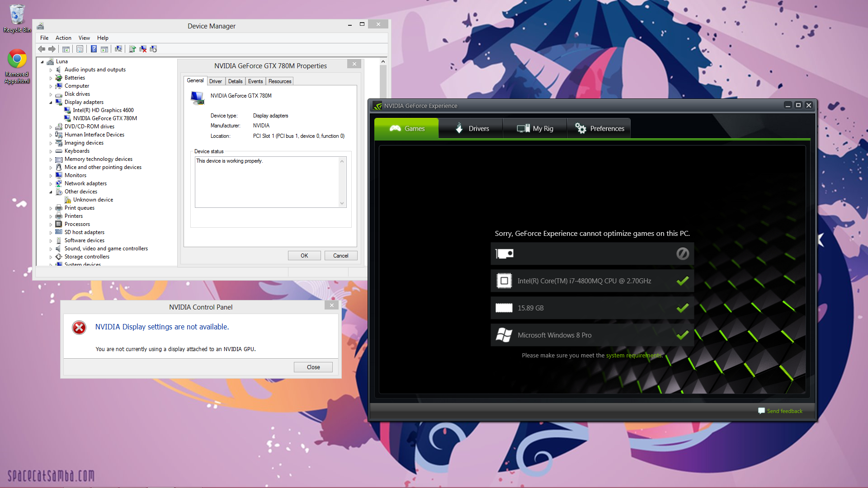Click the Uninstall device icon with red X

point(143,49)
